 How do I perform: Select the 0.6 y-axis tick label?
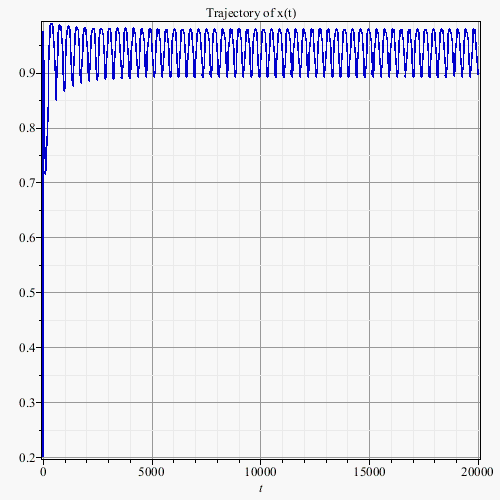click(x=27, y=238)
